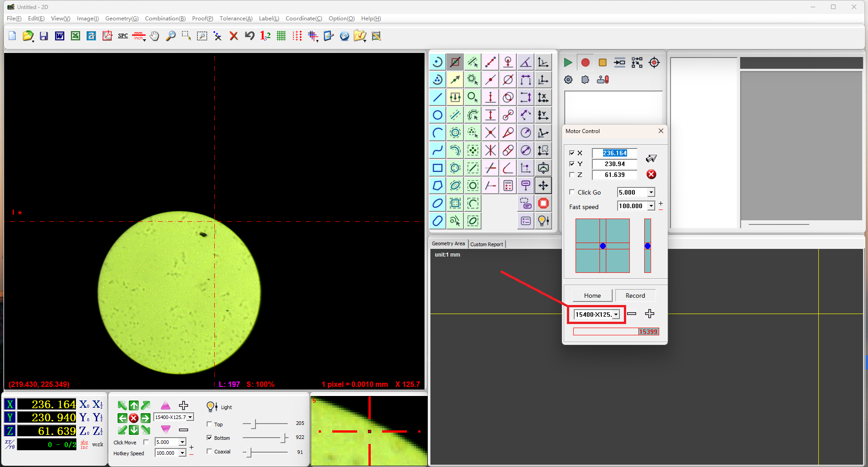Enable the Z axis checkbox in Motor Control
Viewport: 868px width, 467px height.
[x=572, y=175]
